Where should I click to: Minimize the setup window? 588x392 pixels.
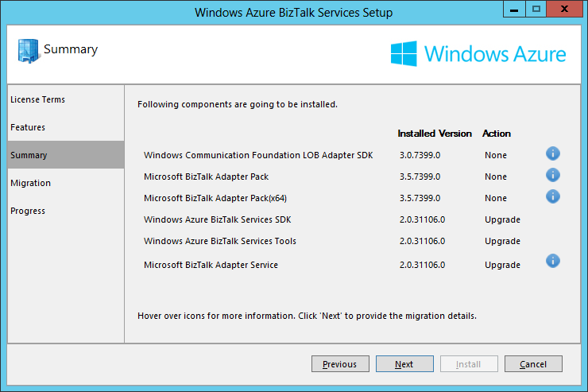pyautogui.click(x=514, y=9)
